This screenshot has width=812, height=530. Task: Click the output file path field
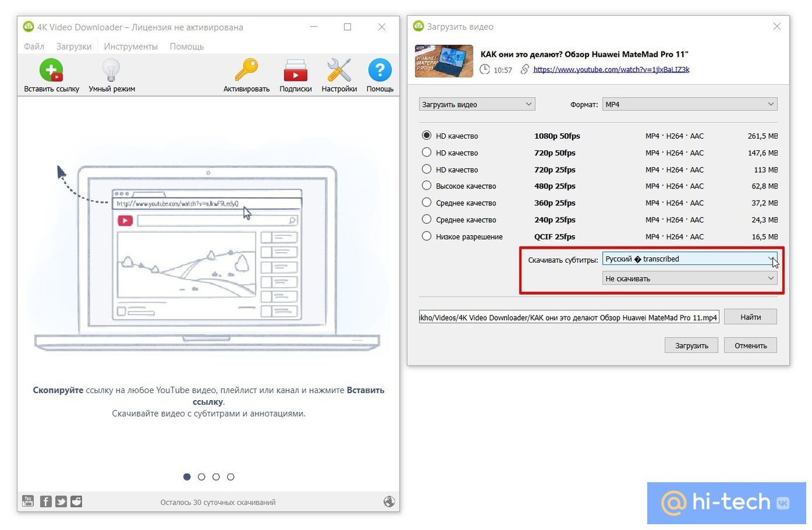pos(569,318)
